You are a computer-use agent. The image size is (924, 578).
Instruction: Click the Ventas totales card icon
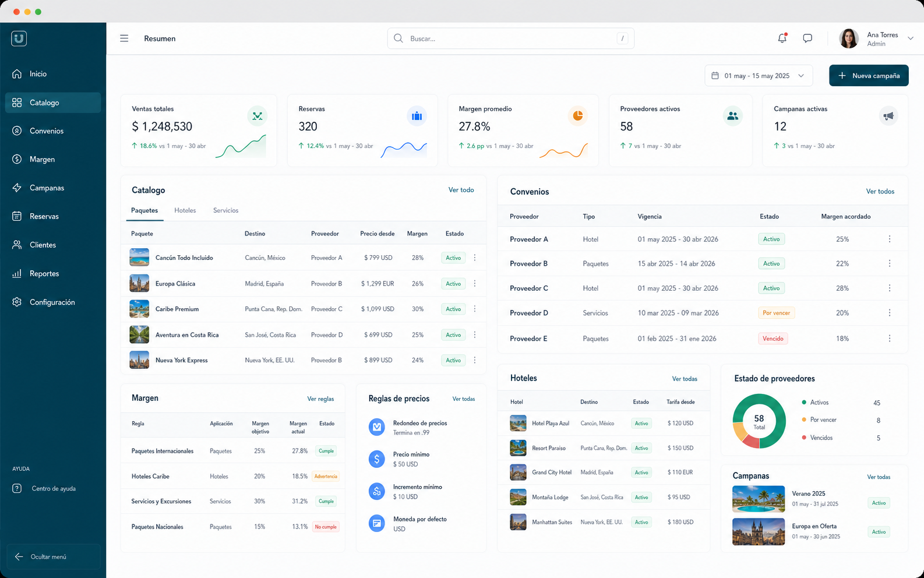tap(258, 116)
